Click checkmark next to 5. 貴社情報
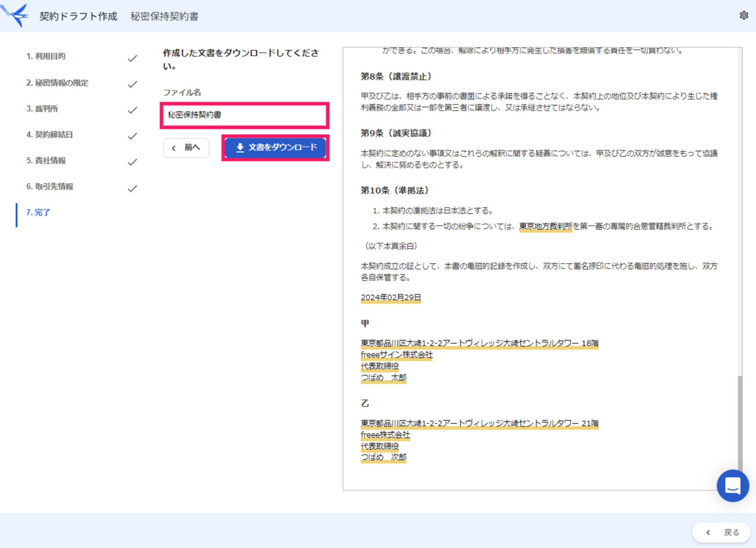This screenshot has height=548, width=756. (x=132, y=162)
